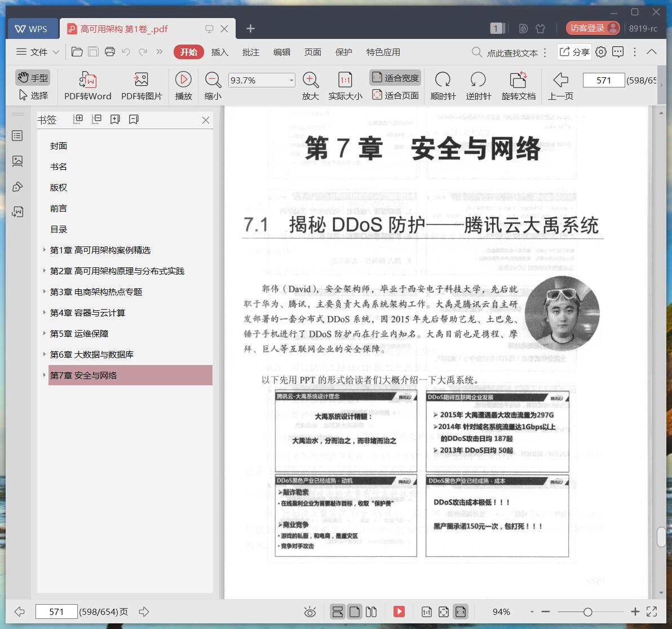Toggle eye protection mode in status bar
The width and height of the screenshot is (672, 629).
pos(310,612)
